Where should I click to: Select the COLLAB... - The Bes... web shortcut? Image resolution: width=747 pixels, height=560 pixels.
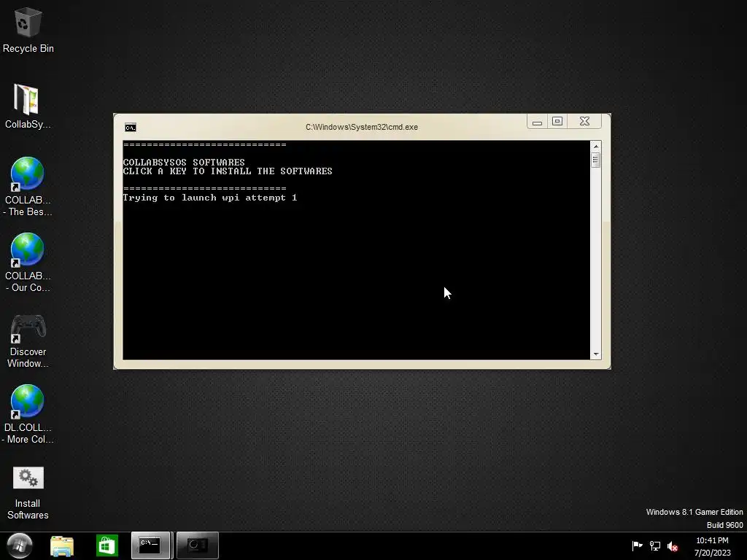click(27, 187)
